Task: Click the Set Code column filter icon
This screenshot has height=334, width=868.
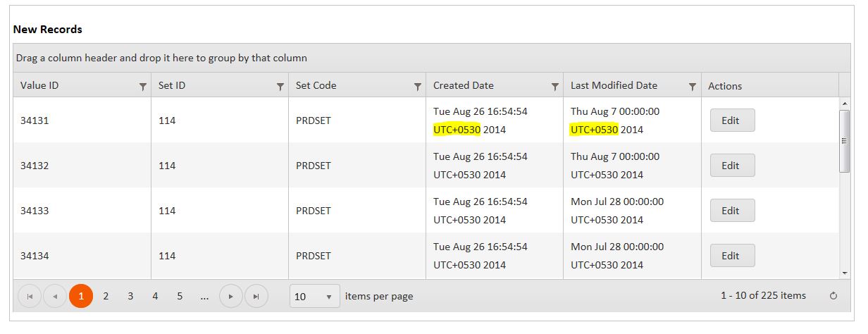Action: 418,87
